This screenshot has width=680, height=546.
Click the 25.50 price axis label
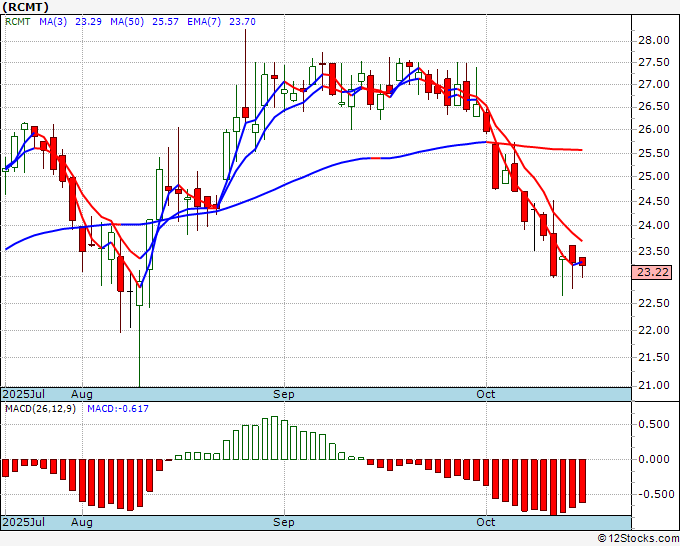click(x=654, y=153)
